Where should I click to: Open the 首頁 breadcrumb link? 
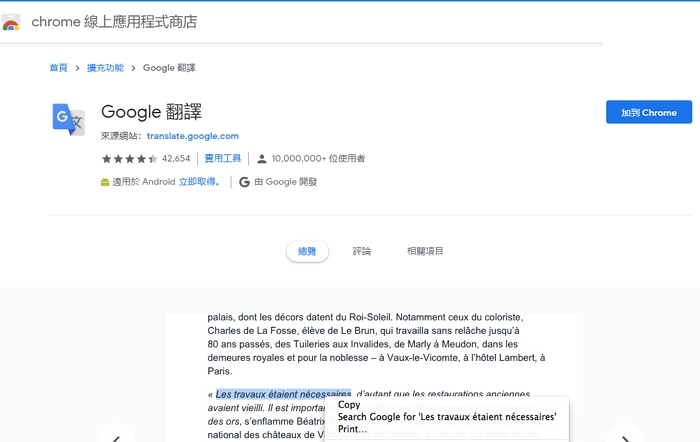click(x=58, y=68)
